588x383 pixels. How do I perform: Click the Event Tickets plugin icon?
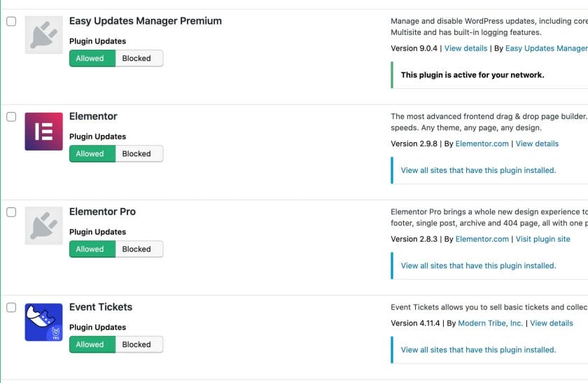click(x=44, y=322)
